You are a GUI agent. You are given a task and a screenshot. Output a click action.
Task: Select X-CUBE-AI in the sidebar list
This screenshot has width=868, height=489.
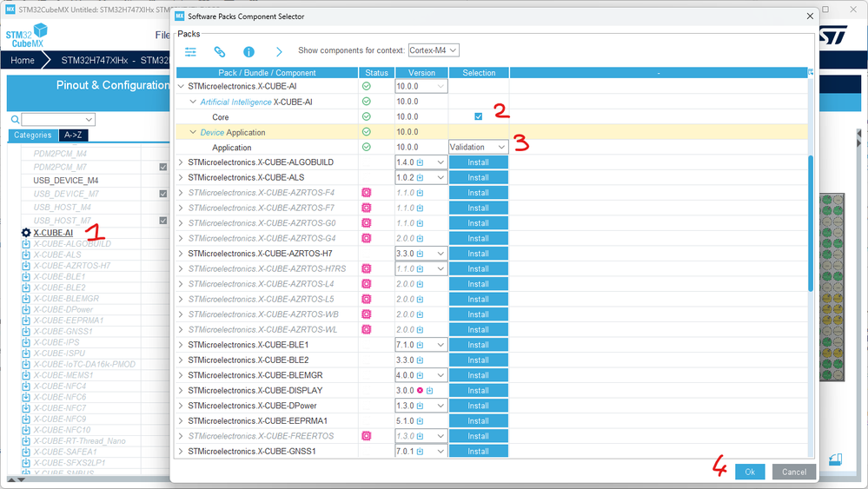(53, 233)
